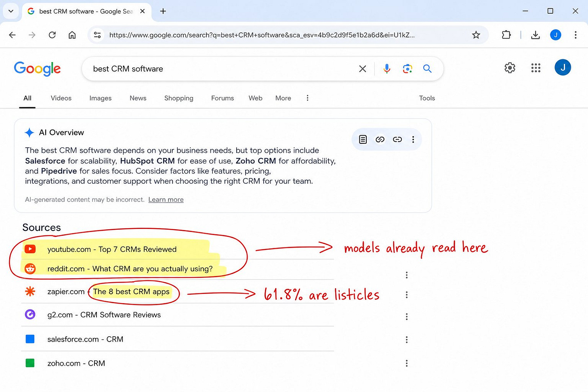Click the Google logo
588x392 pixels.
click(37, 69)
